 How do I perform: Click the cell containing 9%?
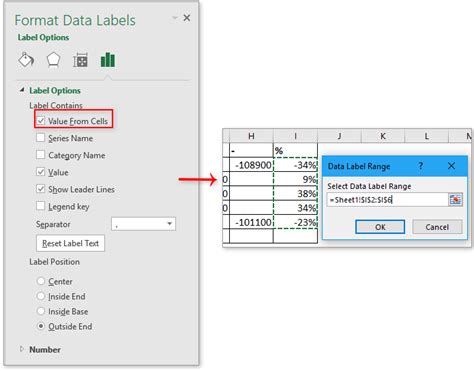tap(295, 179)
